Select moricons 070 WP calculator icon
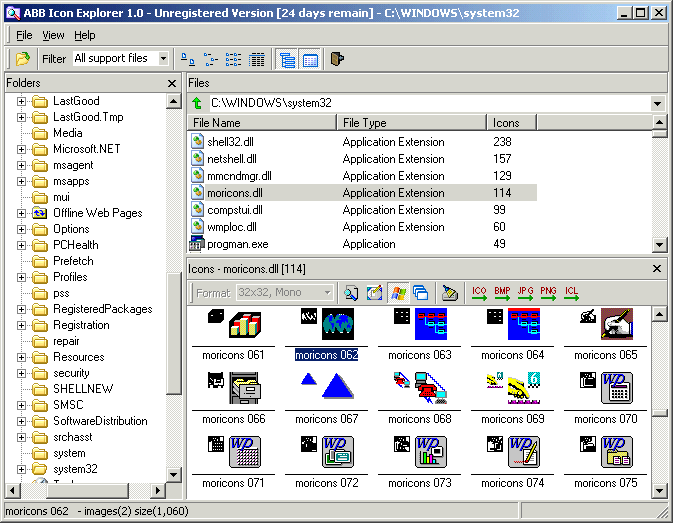Viewport: 673px width, 523px height. coord(617,388)
